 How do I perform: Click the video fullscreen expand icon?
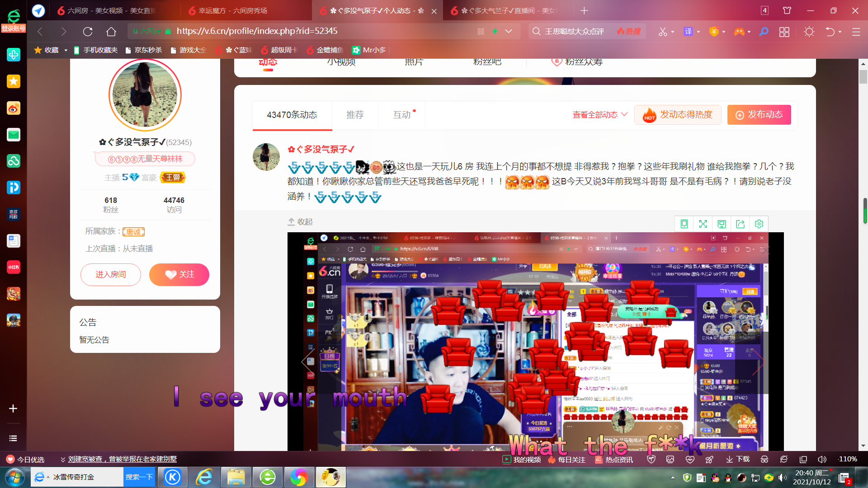coord(703,224)
